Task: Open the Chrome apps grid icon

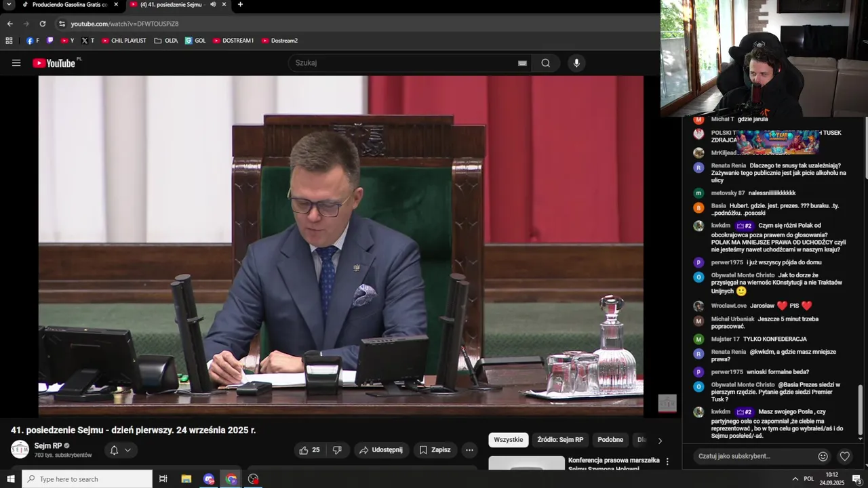Action: (9, 41)
